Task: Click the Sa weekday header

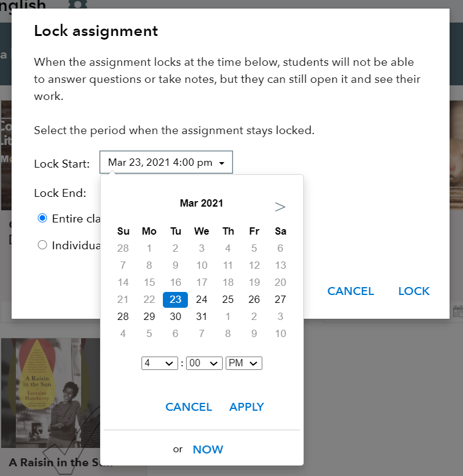Action: [x=281, y=232]
